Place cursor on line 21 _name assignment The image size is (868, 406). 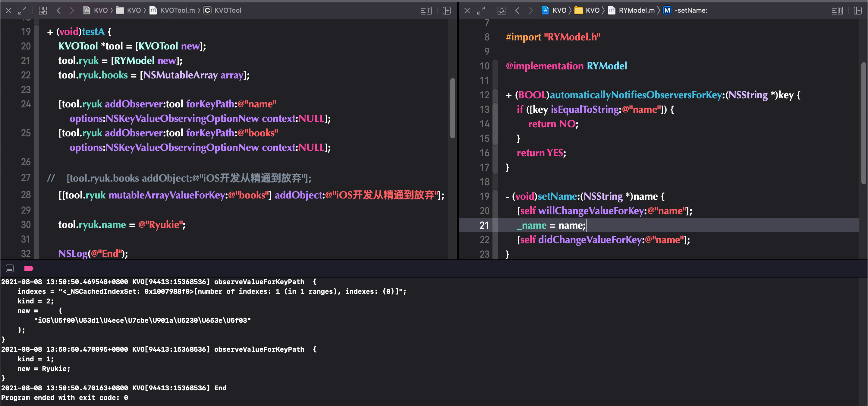tap(551, 225)
